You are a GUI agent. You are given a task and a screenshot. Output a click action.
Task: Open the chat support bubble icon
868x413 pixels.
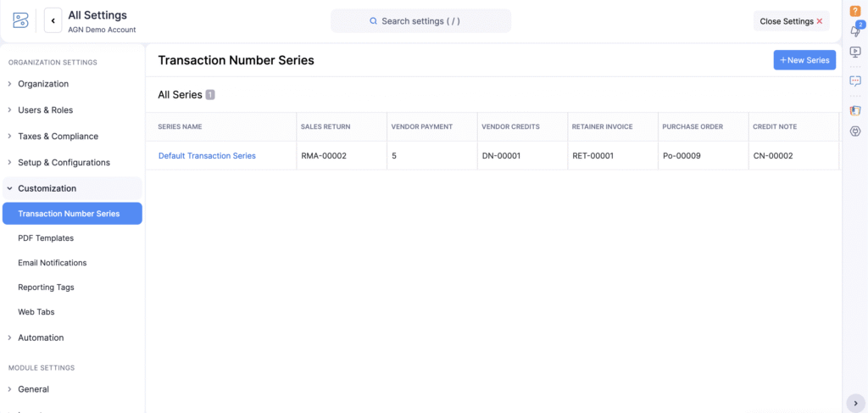pos(854,81)
